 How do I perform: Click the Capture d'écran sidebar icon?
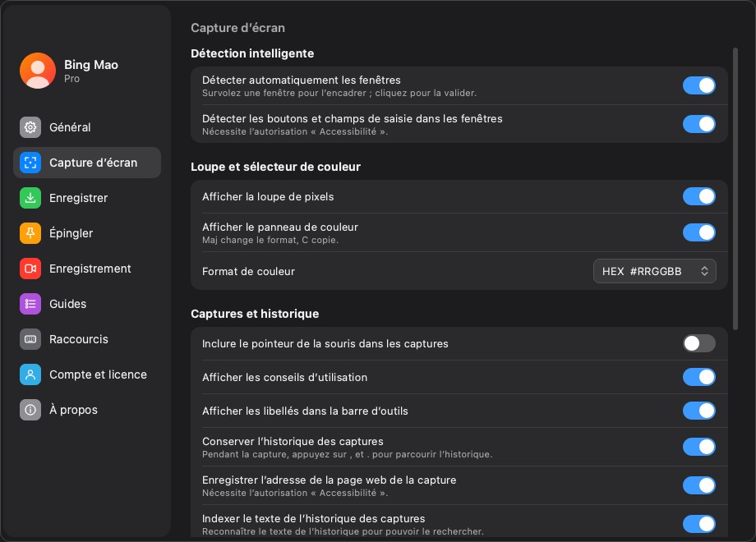[30, 163]
